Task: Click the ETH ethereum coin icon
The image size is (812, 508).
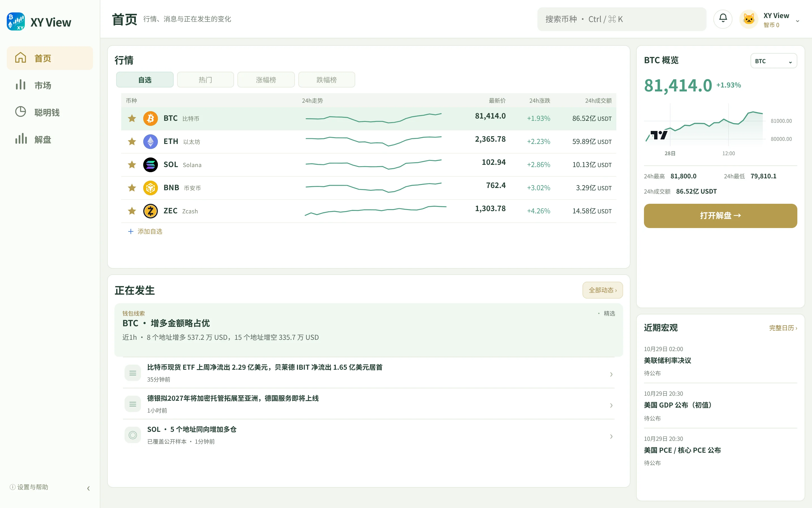Action: (150, 141)
